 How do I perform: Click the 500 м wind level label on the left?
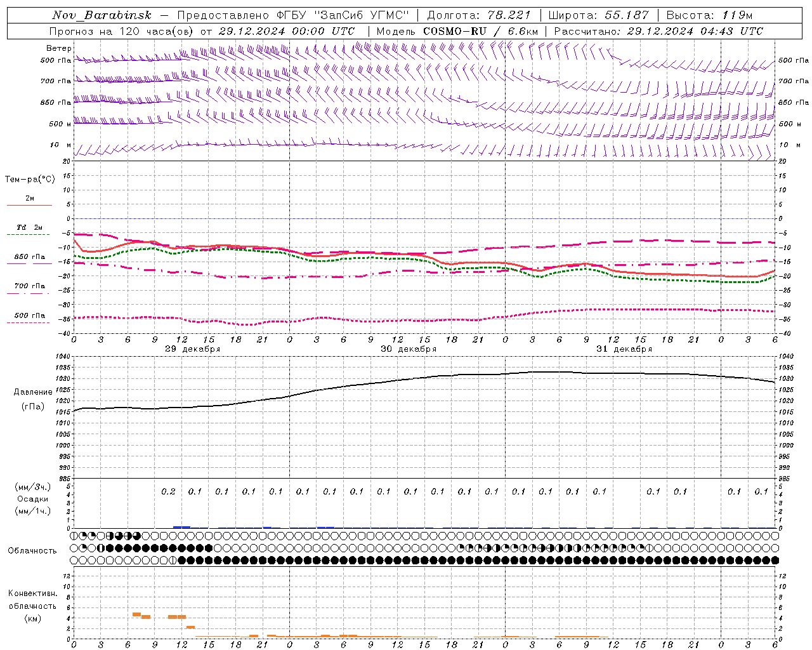tap(61, 124)
